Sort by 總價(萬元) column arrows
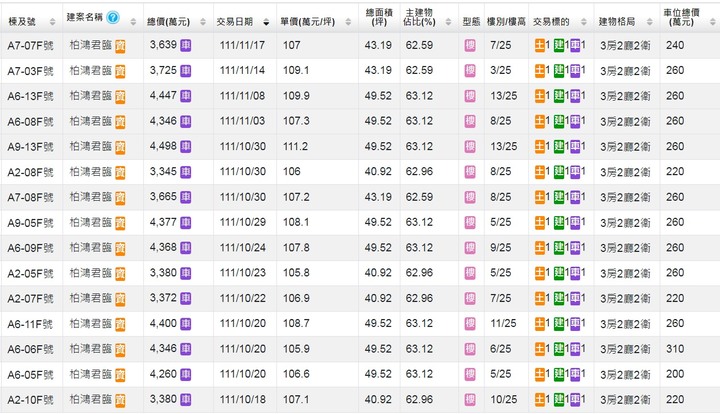This screenshot has width=720, height=414. pos(203,22)
